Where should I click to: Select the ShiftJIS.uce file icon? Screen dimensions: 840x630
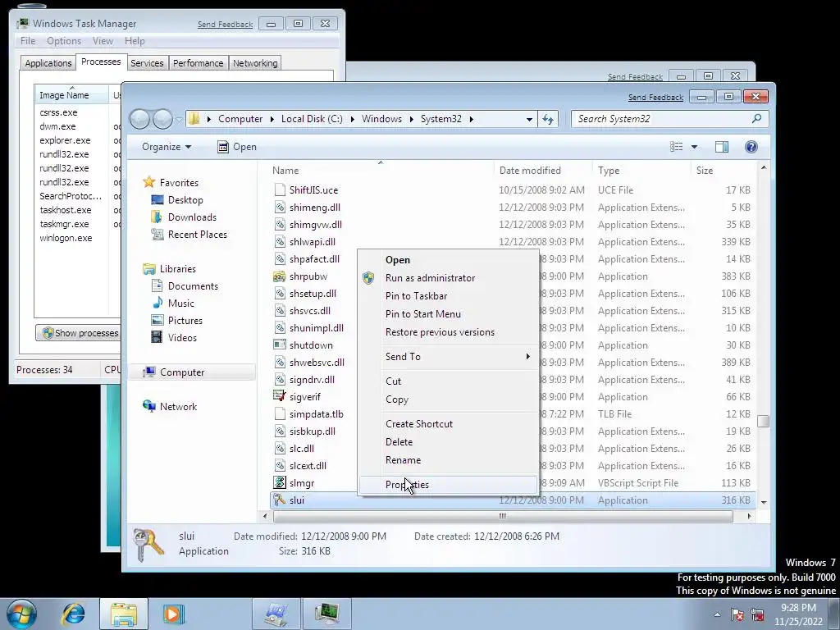point(279,190)
